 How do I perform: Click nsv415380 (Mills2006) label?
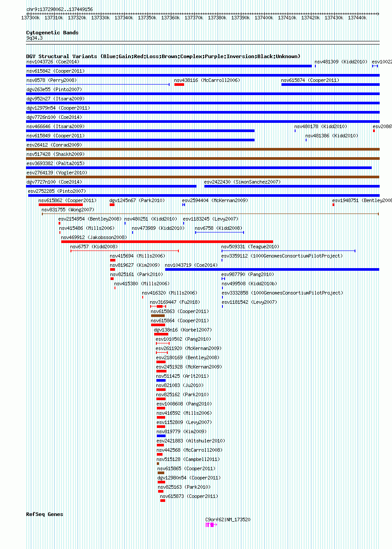click(142, 284)
